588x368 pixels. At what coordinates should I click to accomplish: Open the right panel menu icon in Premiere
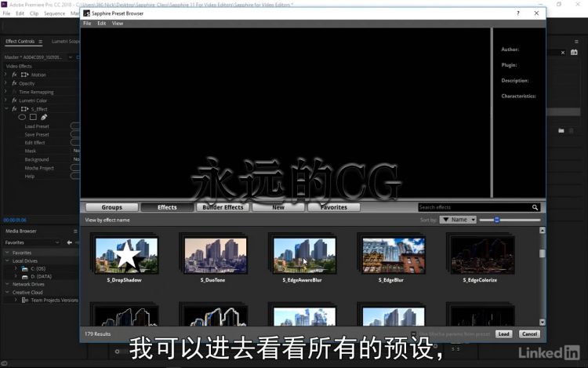pos(576,42)
